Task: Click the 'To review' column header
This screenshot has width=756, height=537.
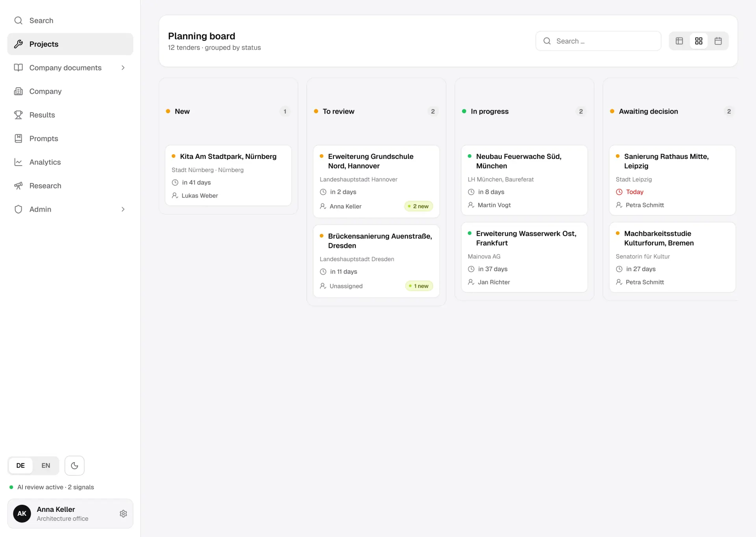Action: point(338,111)
